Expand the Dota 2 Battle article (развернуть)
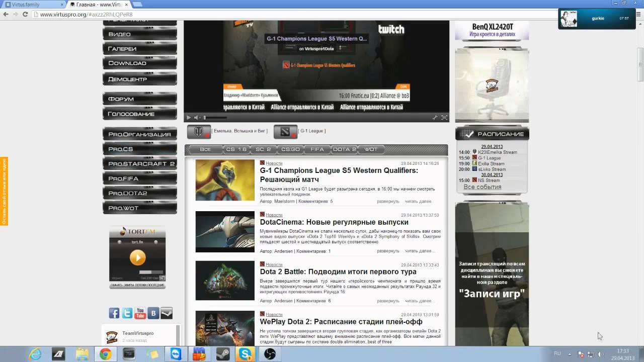644x362 pixels. [x=388, y=301]
